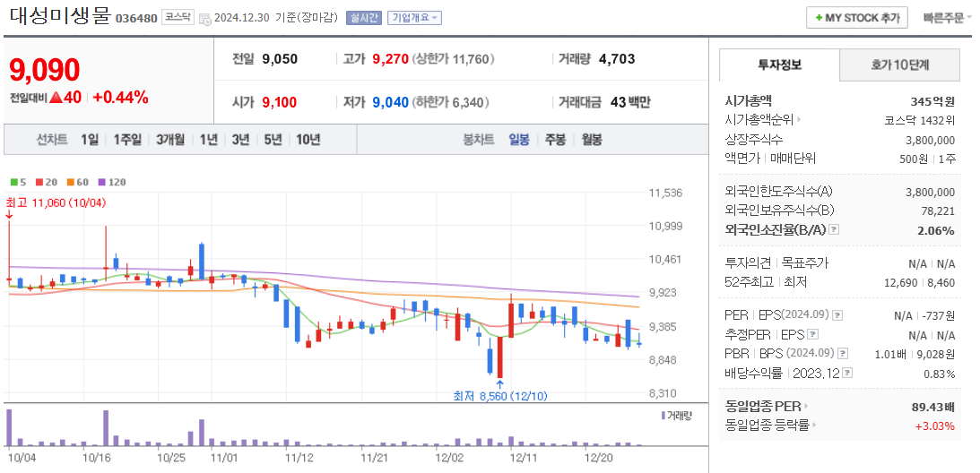The height and width of the screenshot is (473, 980).
Task: Click the 9,923 price axis label
Action: click(663, 292)
